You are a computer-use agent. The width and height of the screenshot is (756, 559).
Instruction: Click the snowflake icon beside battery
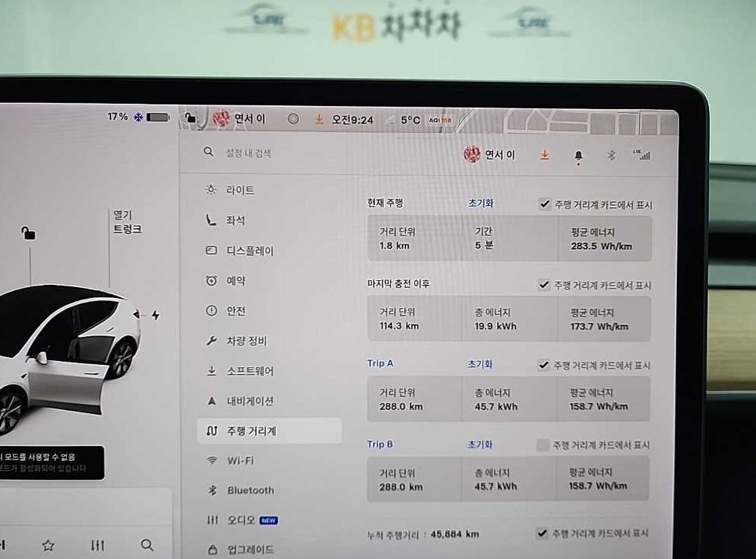click(x=138, y=117)
